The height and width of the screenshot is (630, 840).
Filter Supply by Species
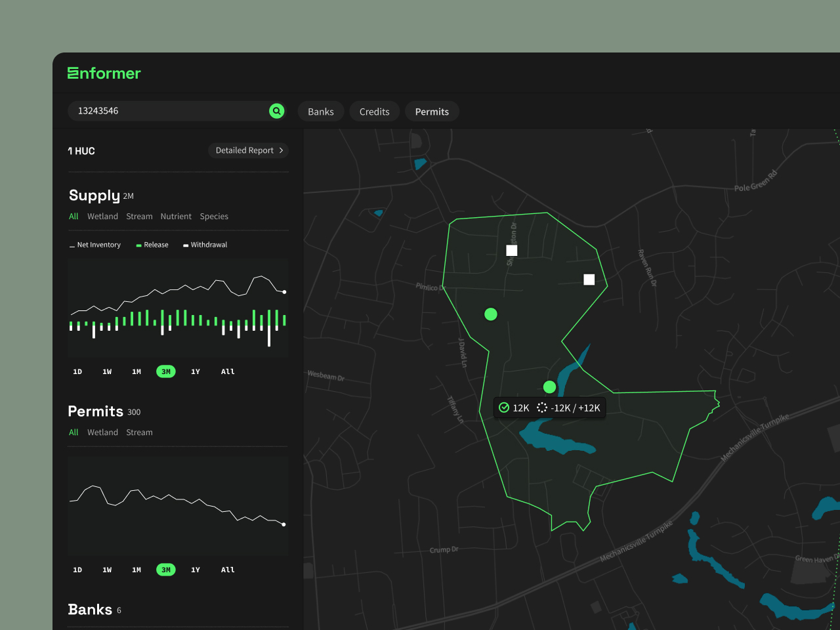[x=214, y=216]
